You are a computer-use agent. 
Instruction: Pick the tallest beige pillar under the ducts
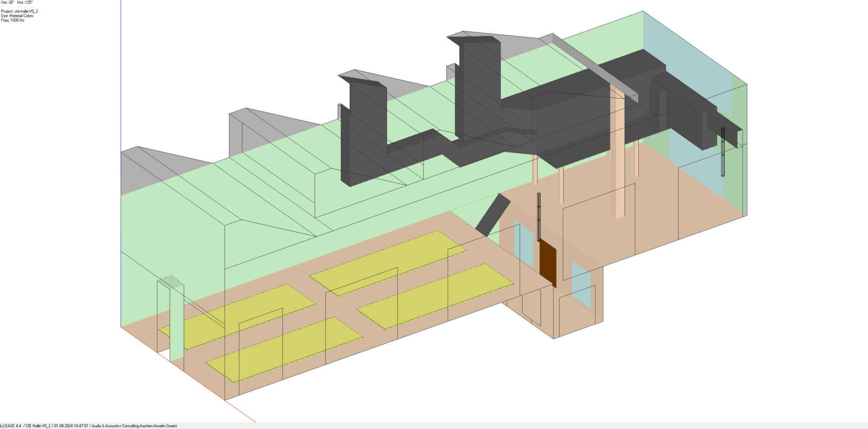[x=619, y=152]
